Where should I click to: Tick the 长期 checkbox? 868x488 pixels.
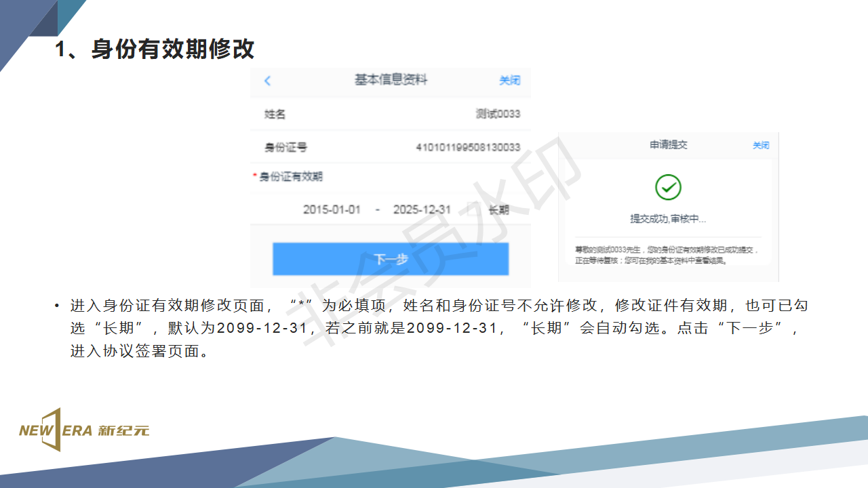[x=474, y=210]
